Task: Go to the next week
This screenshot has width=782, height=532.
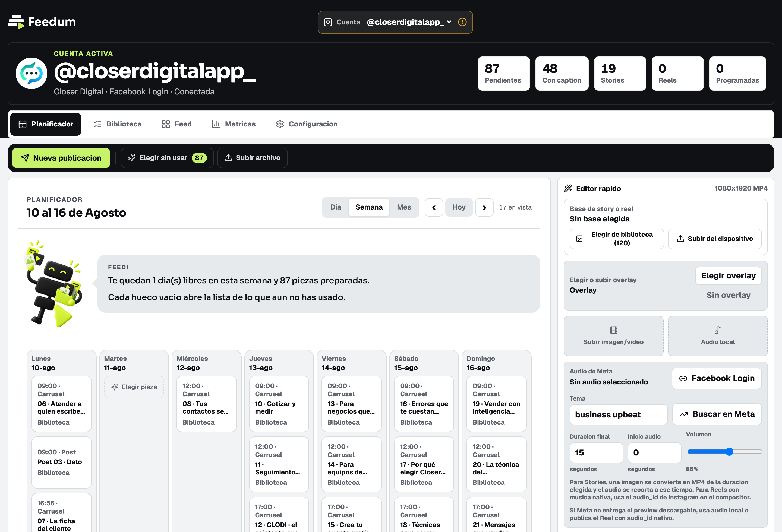Action: 484,207
